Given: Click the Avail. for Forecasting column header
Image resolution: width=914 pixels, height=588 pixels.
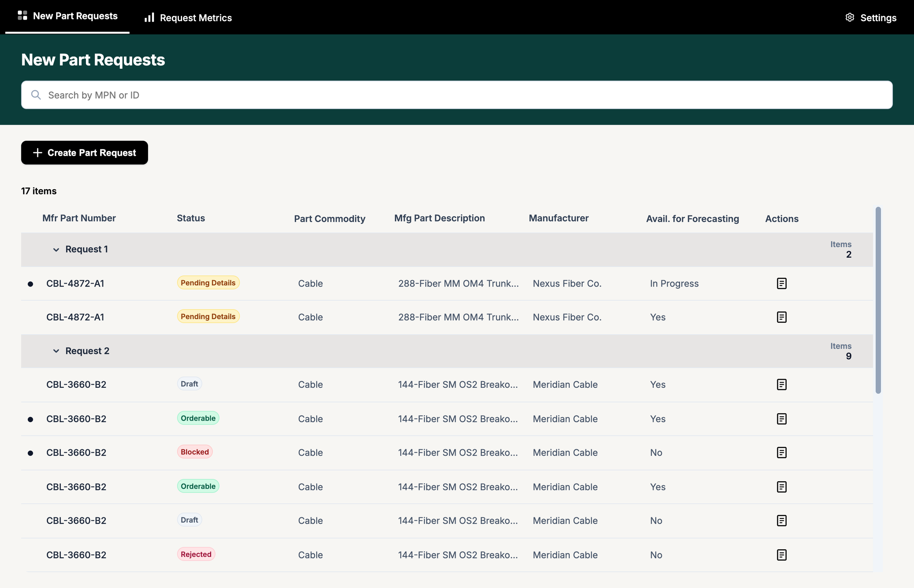Looking at the screenshot, I should (x=692, y=219).
